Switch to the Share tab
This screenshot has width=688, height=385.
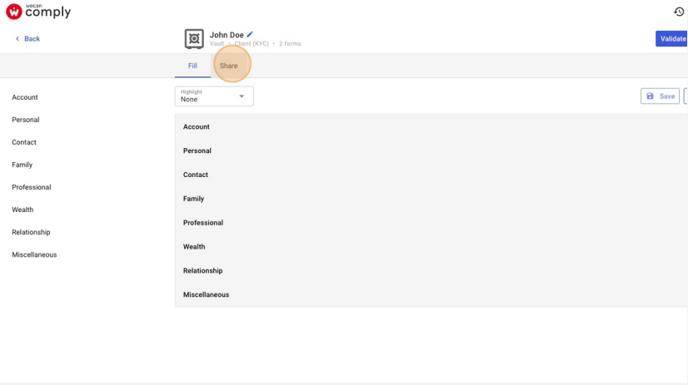pyautogui.click(x=229, y=65)
